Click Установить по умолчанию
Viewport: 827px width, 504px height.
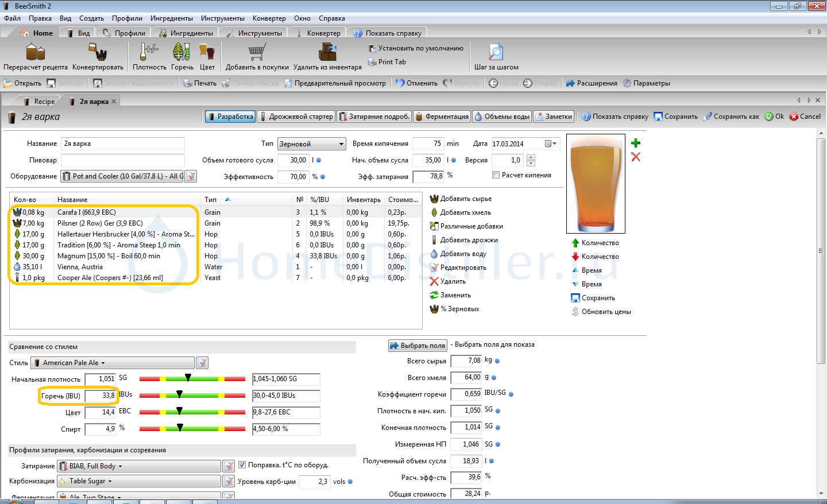416,48
